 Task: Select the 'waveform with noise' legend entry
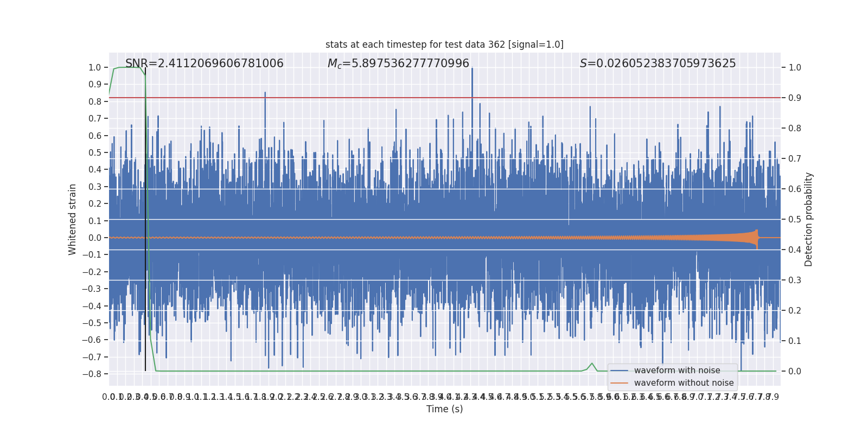click(677, 371)
